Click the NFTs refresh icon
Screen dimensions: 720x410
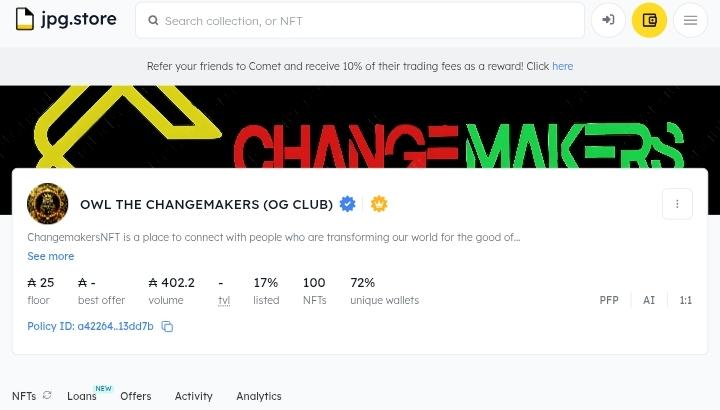pos(47,396)
